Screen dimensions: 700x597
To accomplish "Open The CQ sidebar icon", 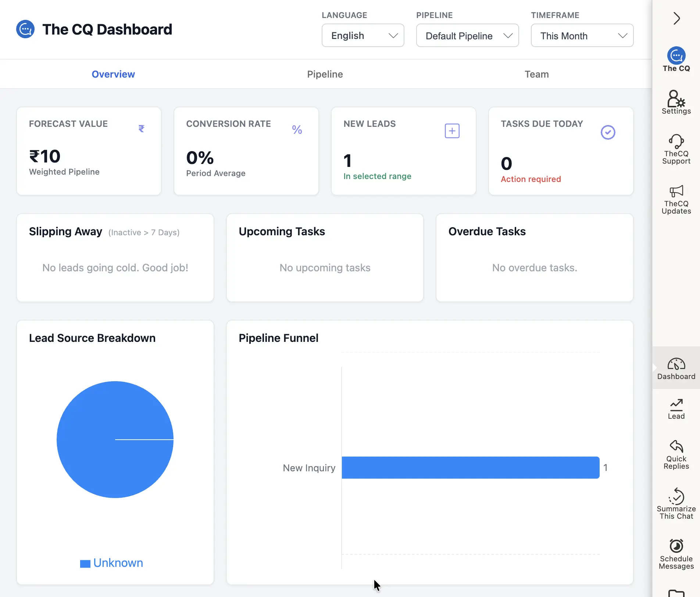I will (676, 59).
